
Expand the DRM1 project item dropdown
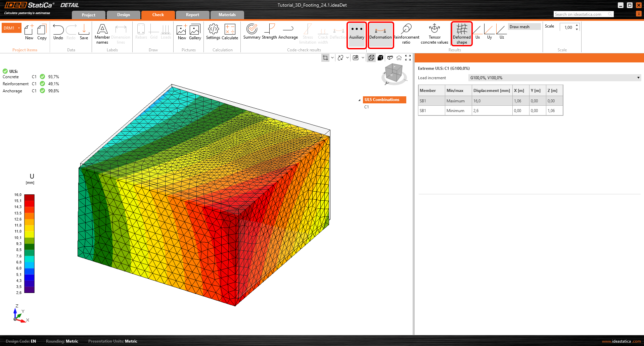[19, 28]
